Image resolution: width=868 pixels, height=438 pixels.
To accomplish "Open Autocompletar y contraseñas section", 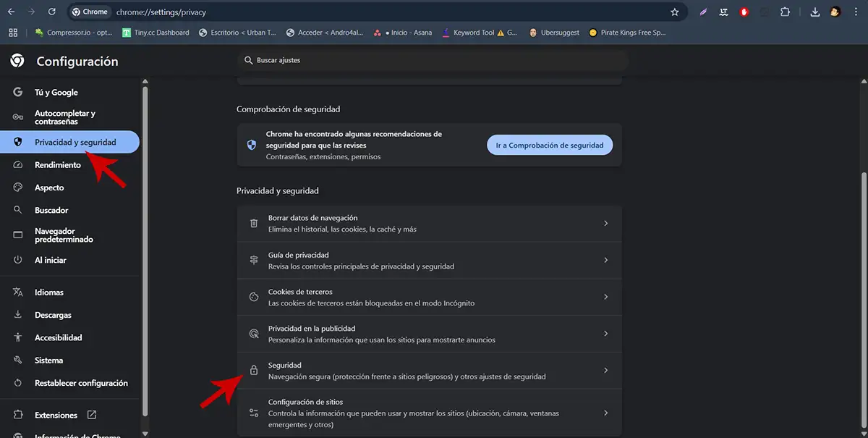I will pyautogui.click(x=64, y=117).
